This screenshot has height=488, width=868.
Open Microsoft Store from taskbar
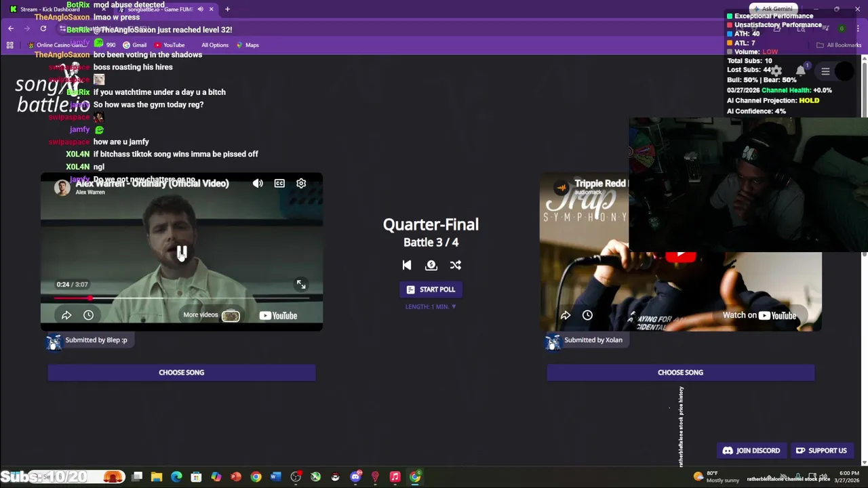(196, 476)
